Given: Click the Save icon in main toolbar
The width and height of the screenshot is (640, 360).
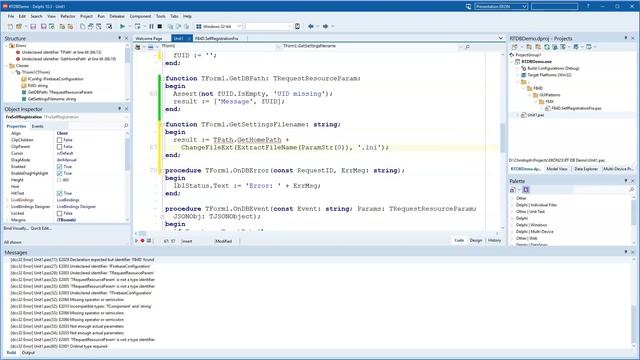Looking at the screenshot, I should 33,26.
